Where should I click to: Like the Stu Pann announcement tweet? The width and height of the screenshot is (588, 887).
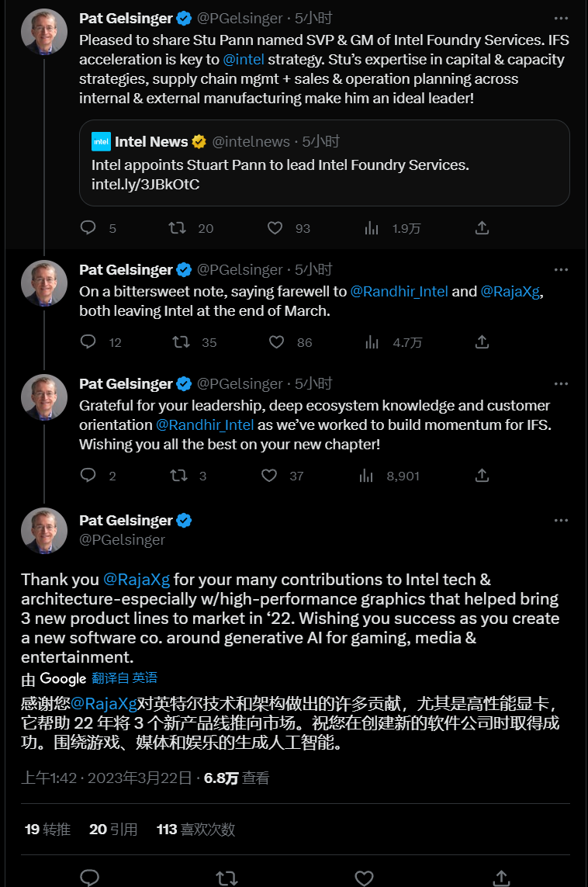pyautogui.click(x=275, y=228)
